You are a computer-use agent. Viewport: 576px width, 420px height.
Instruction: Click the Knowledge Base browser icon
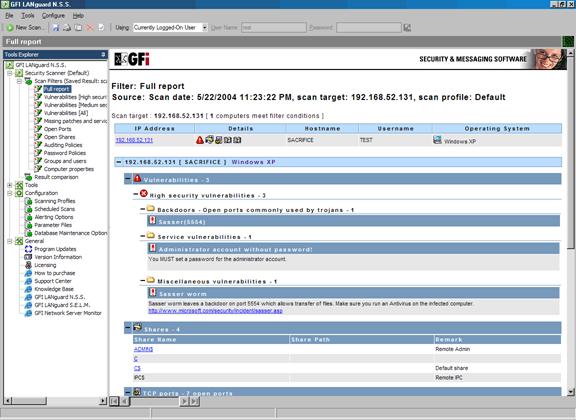tap(28, 289)
